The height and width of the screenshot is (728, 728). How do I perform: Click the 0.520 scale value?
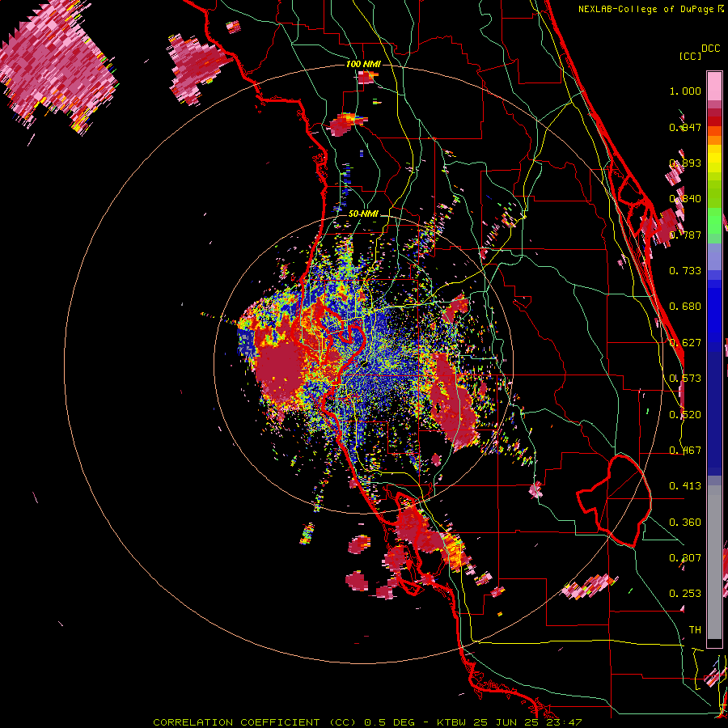point(685,415)
